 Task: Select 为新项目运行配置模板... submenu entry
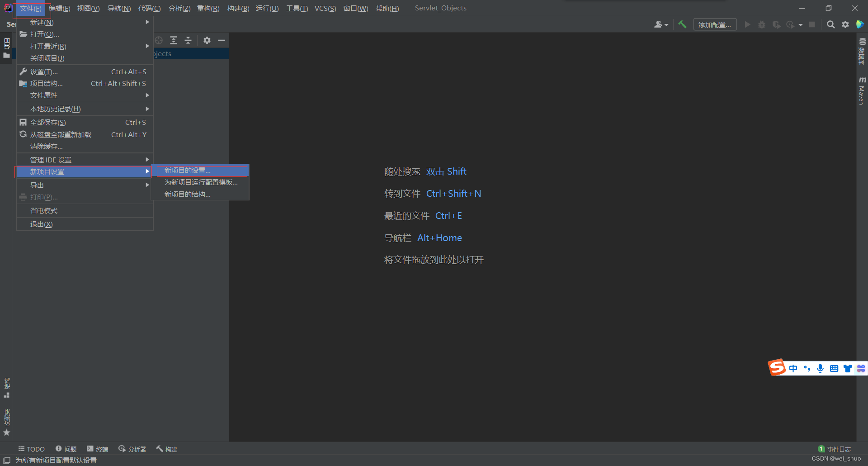tap(200, 182)
